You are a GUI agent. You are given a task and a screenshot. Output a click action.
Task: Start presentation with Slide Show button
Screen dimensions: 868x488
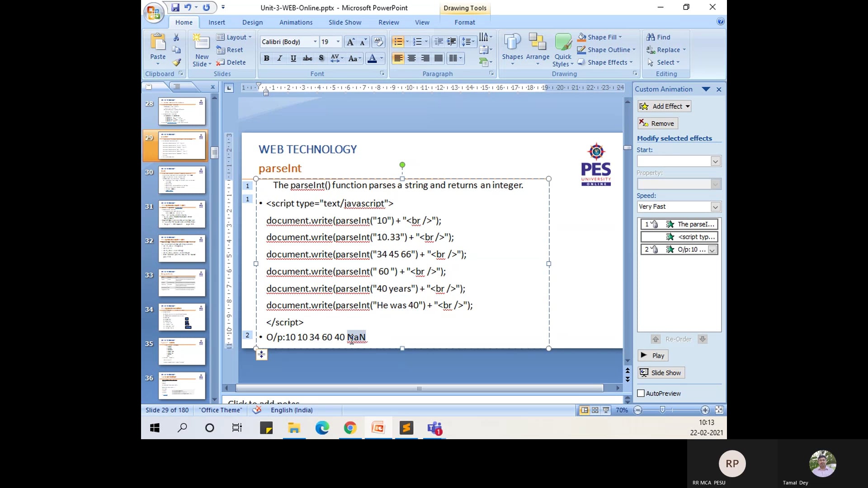(x=661, y=372)
